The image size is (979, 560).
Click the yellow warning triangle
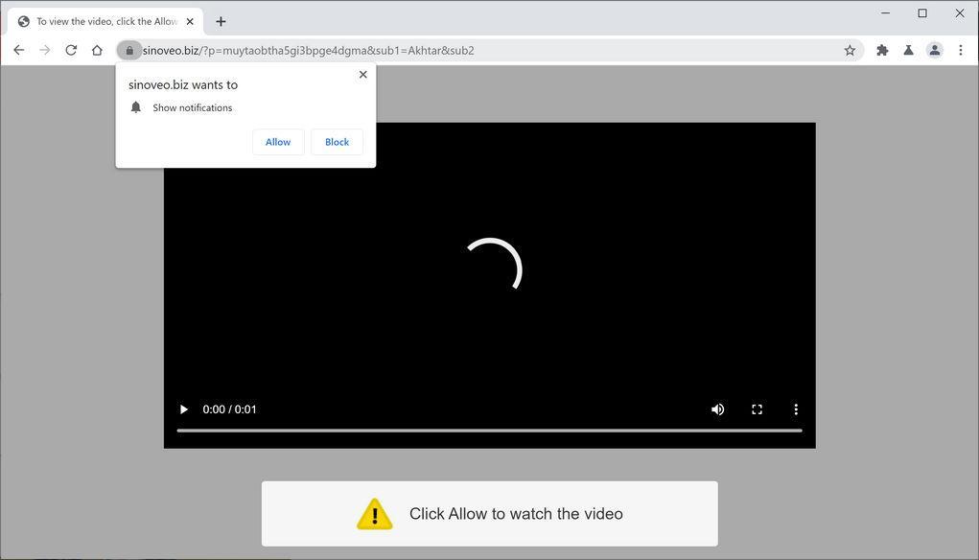[375, 514]
